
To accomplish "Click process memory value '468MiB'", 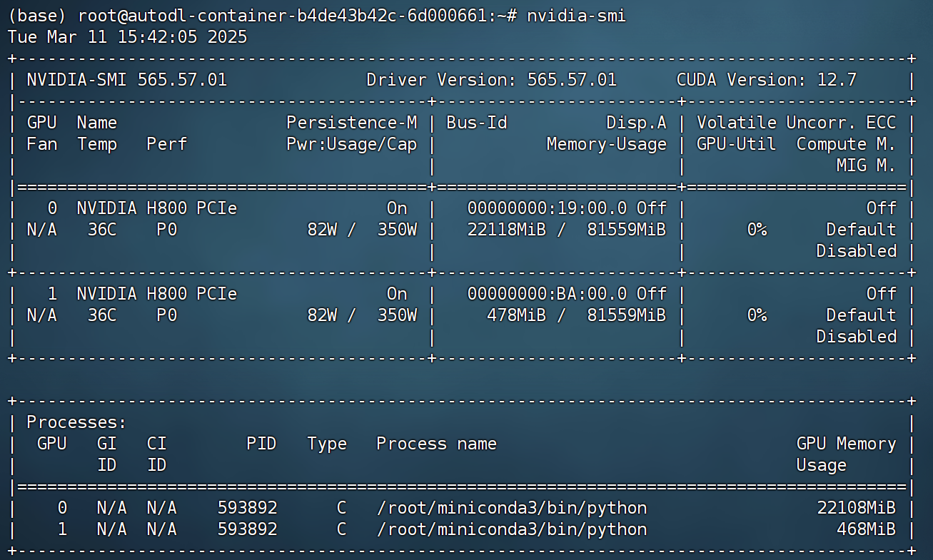I will [866, 529].
